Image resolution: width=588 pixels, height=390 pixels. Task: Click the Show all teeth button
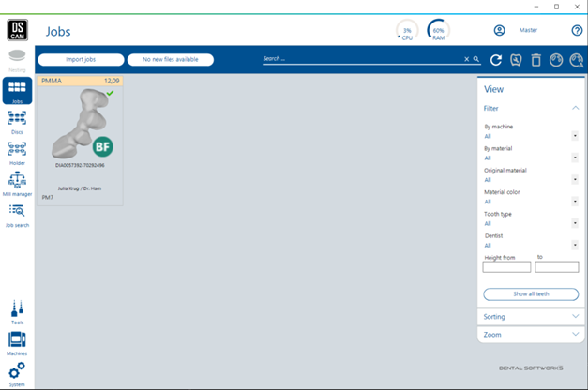coord(531,294)
